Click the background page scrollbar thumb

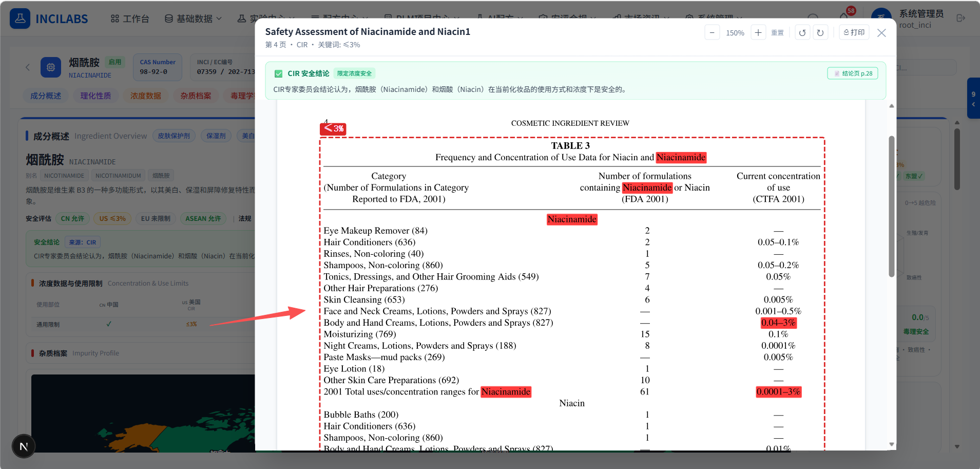957,159
